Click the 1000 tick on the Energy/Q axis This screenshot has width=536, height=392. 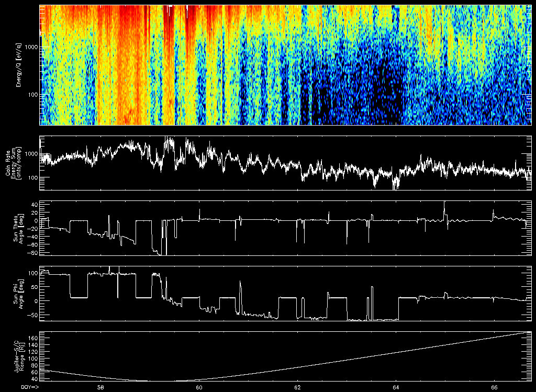coord(30,47)
